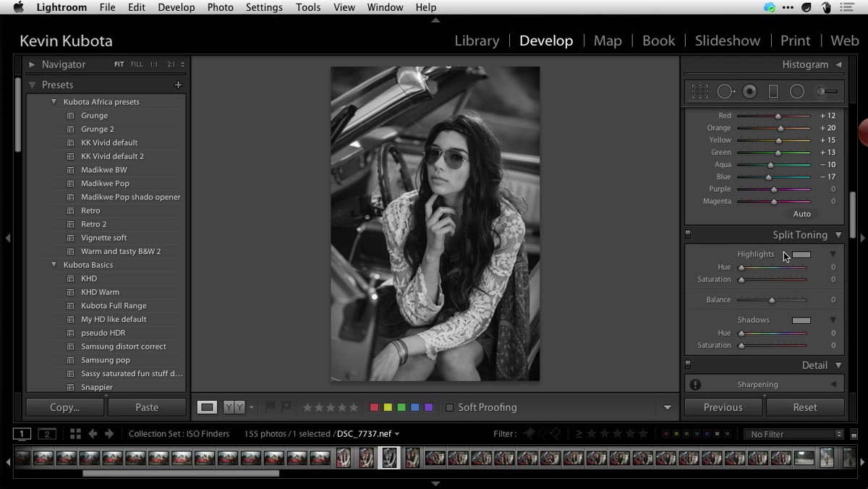Open No Filter dropdown
Screen dimensions: 868x489
(793, 434)
